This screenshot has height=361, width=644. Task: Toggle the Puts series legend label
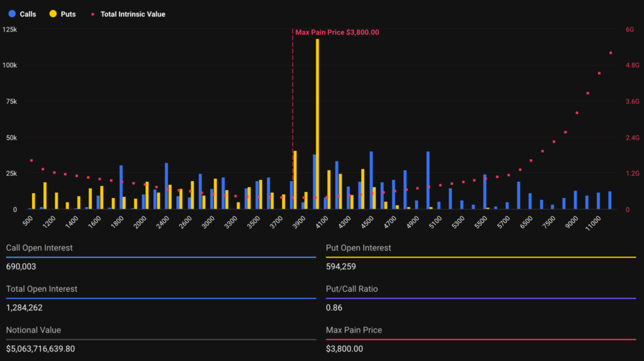coord(68,14)
